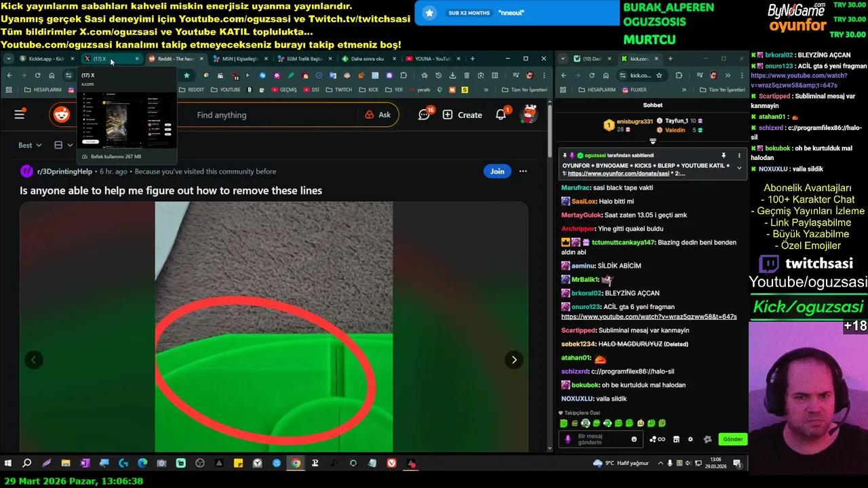Show previous image in post gallery
Viewport: 868px width, 488px height.
click(34, 360)
